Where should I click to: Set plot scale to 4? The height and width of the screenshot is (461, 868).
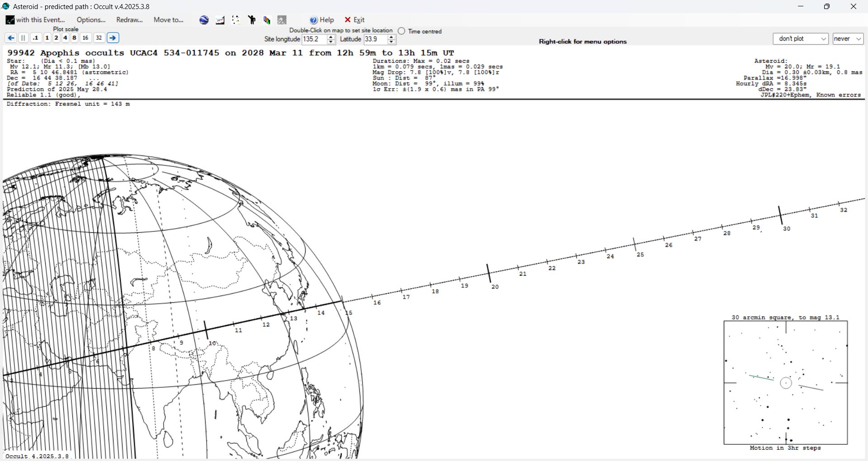(x=65, y=38)
